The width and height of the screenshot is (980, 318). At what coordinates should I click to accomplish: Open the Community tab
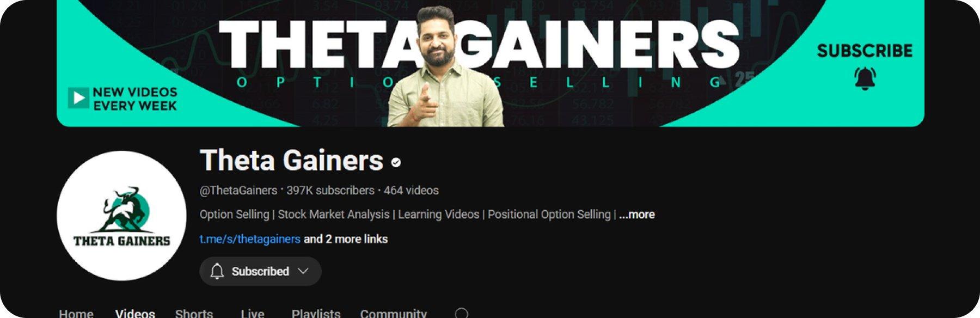click(x=394, y=314)
